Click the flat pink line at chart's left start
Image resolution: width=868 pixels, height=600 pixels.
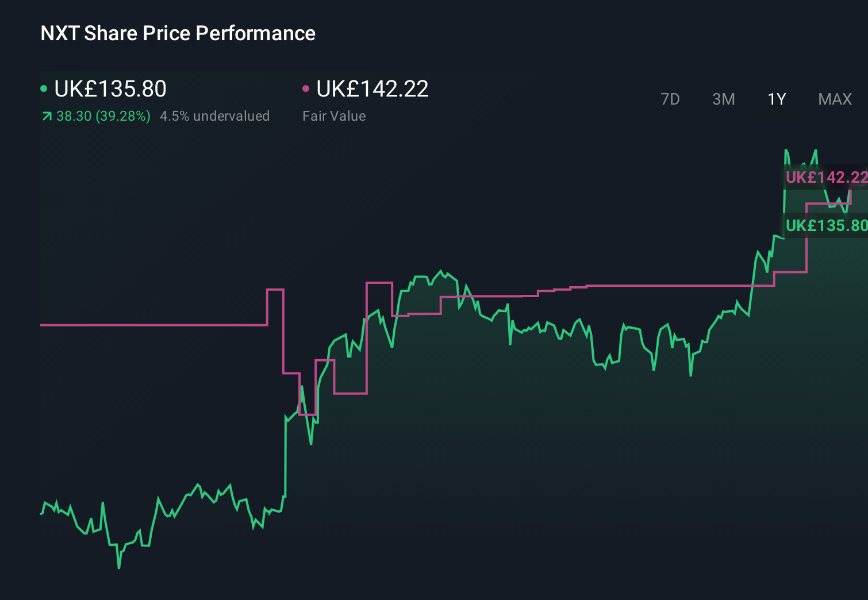click(149, 325)
